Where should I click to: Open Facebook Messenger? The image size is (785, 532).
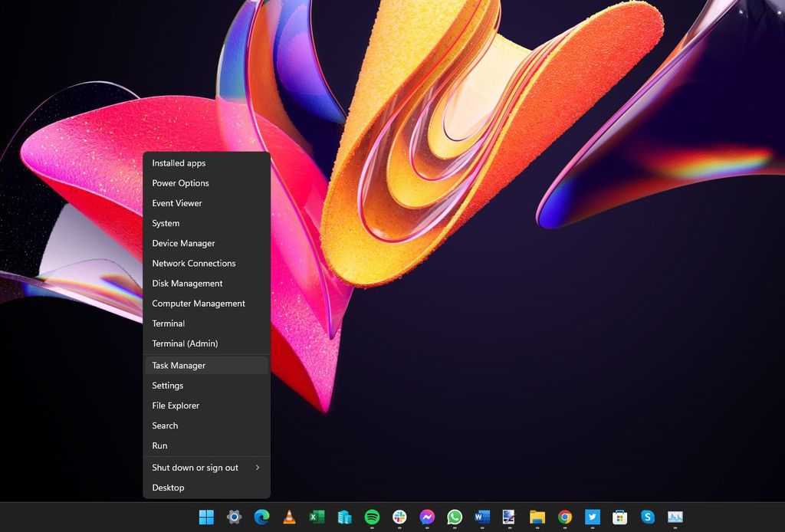click(x=427, y=517)
